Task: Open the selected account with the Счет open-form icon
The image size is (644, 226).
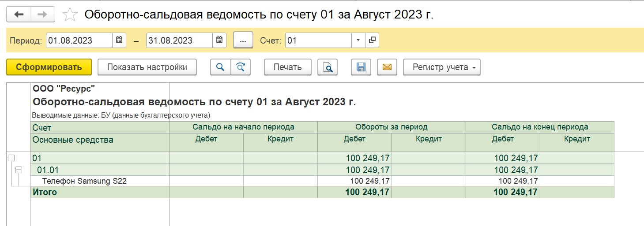Action: coord(372,41)
